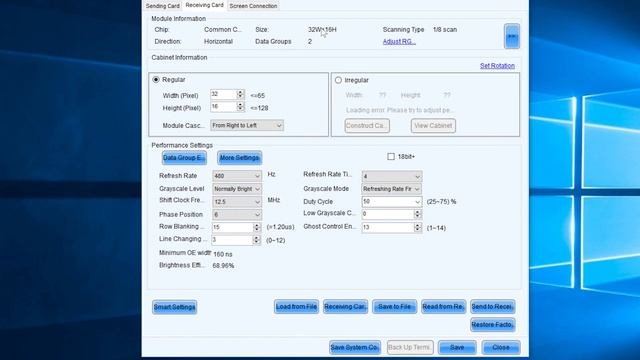Click the Save System Configuration button

click(x=355, y=347)
